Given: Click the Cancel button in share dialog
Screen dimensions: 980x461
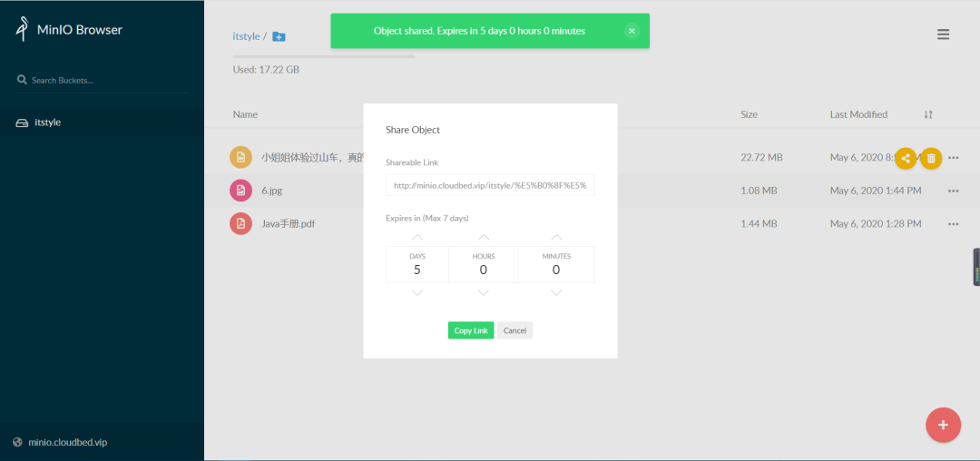Looking at the screenshot, I should coord(515,330).
